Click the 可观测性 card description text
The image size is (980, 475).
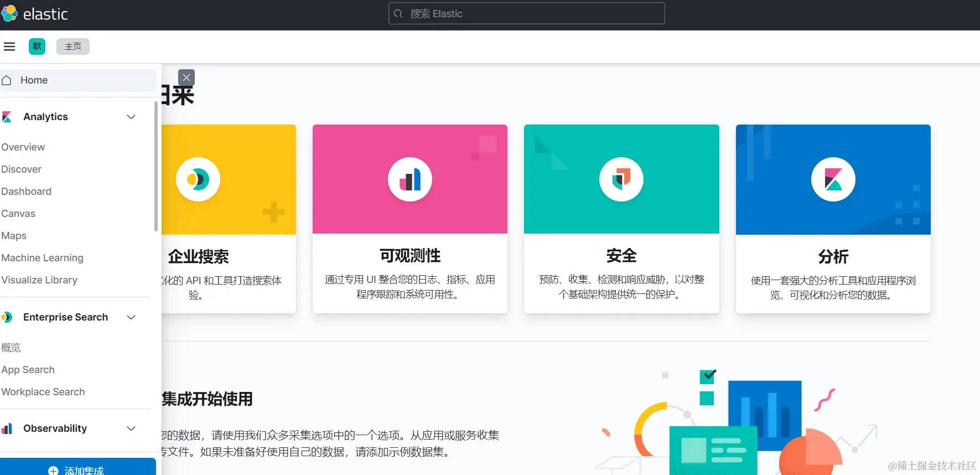(410, 287)
